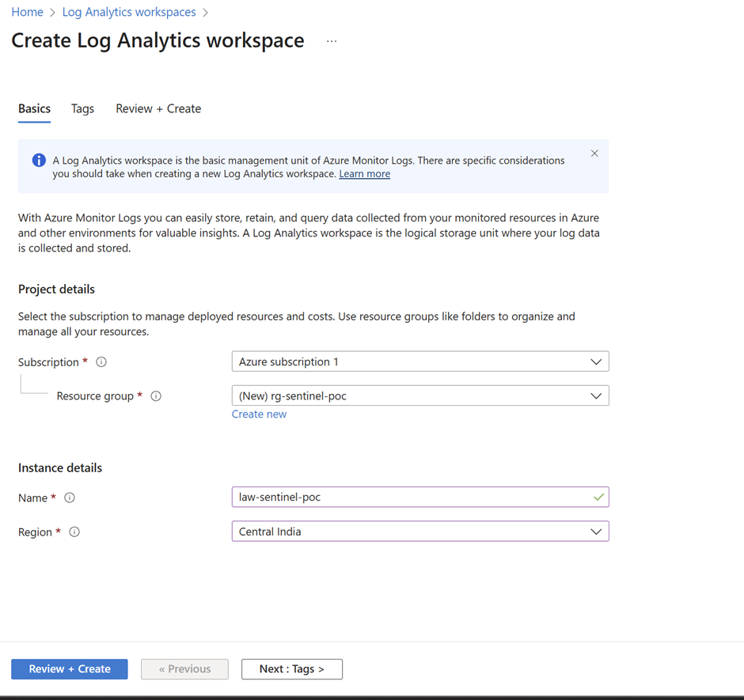Open the Learn more link
Viewport: 744px width, 700px height.
[x=364, y=174]
